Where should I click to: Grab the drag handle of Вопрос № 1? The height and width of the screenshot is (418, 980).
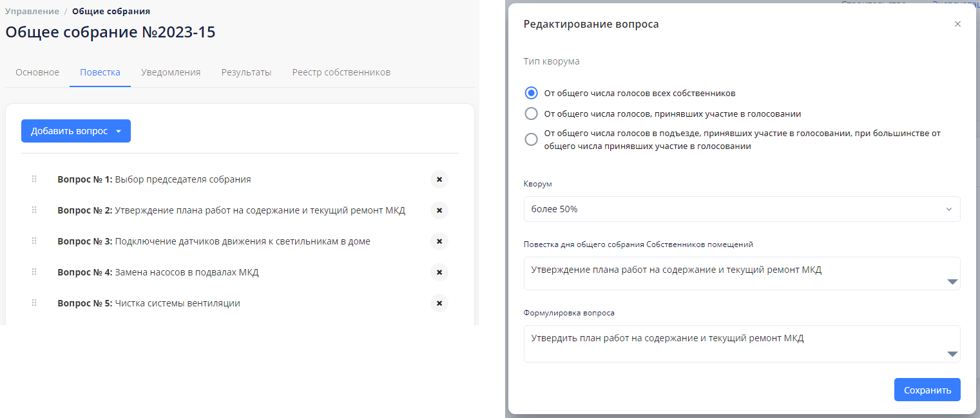click(34, 179)
